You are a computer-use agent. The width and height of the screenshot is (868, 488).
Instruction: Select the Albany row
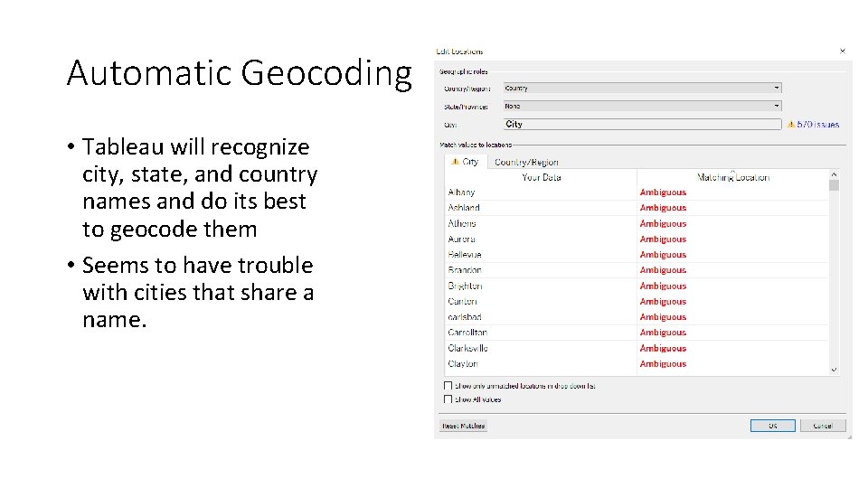click(637, 192)
